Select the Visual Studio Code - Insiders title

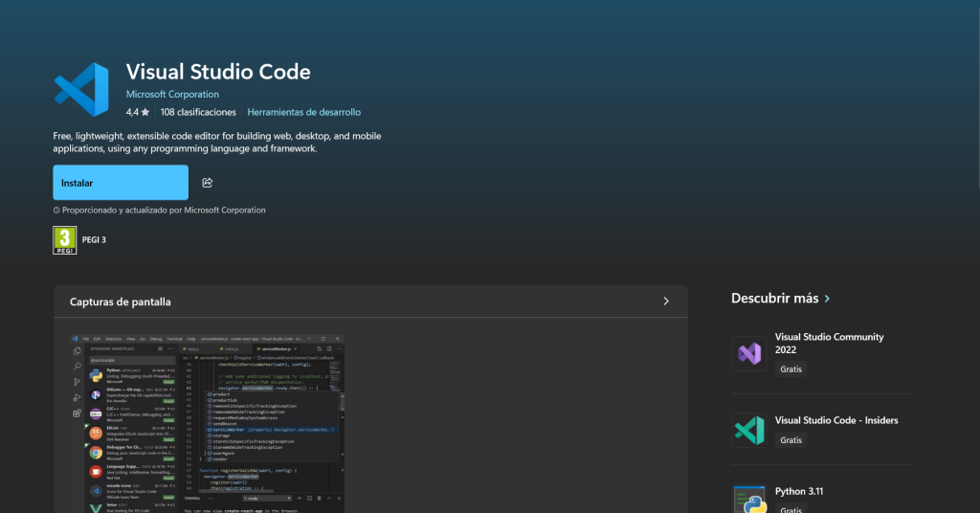835,420
